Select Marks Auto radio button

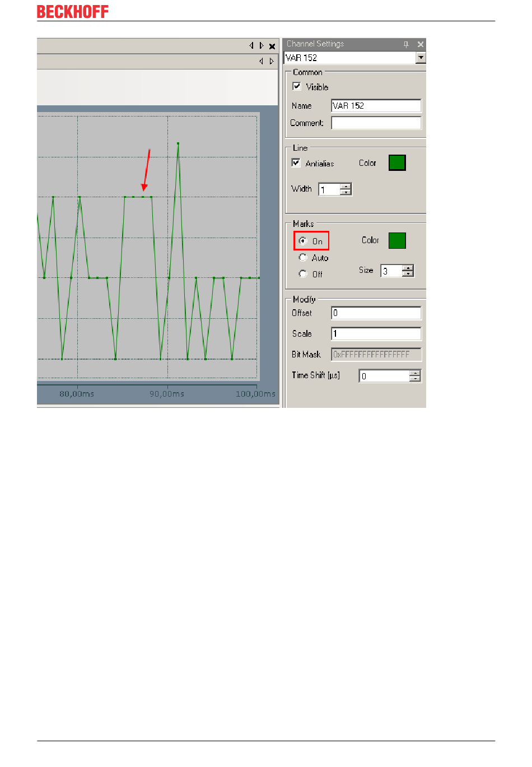click(x=303, y=257)
